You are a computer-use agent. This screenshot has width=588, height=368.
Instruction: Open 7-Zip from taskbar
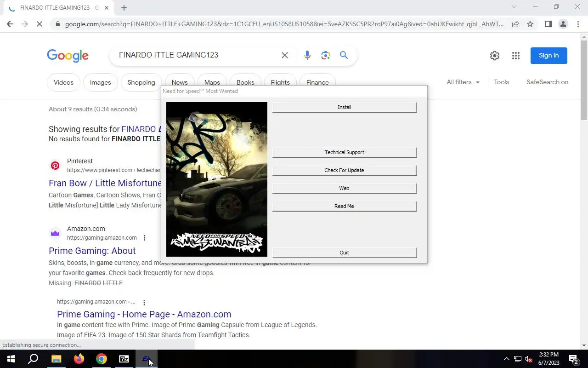(124, 359)
